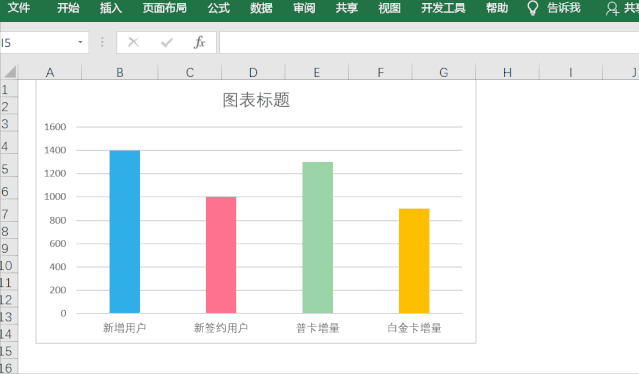The height and width of the screenshot is (374, 639).
Task: Switch to the 视图 ribbon tab
Action: 390,8
